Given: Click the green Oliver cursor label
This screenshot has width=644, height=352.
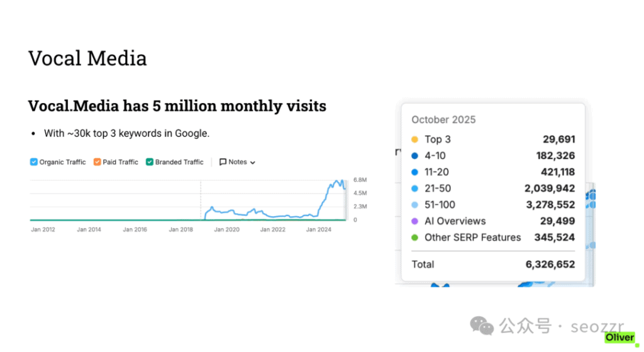Looking at the screenshot, I should tap(619, 338).
